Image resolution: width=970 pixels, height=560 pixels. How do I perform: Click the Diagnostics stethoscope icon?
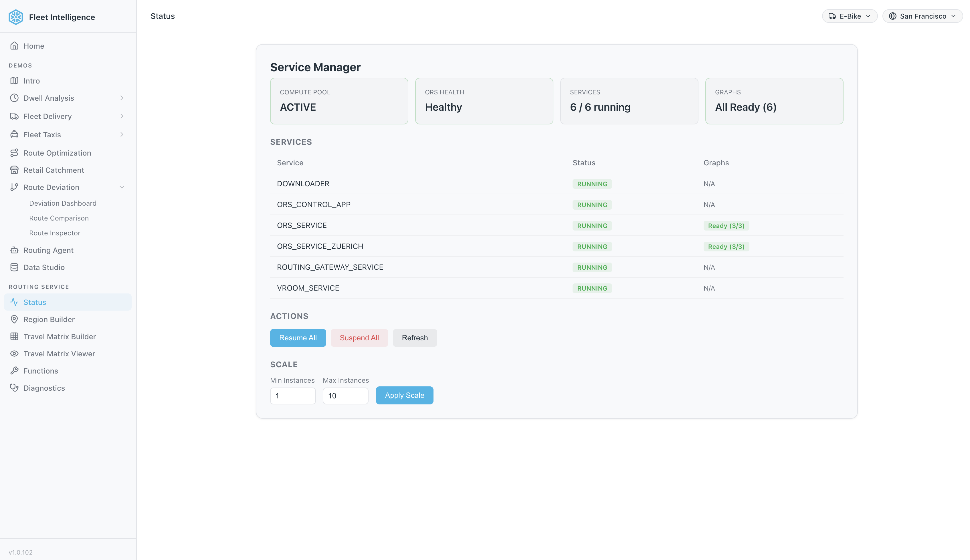(x=14, y=388)
